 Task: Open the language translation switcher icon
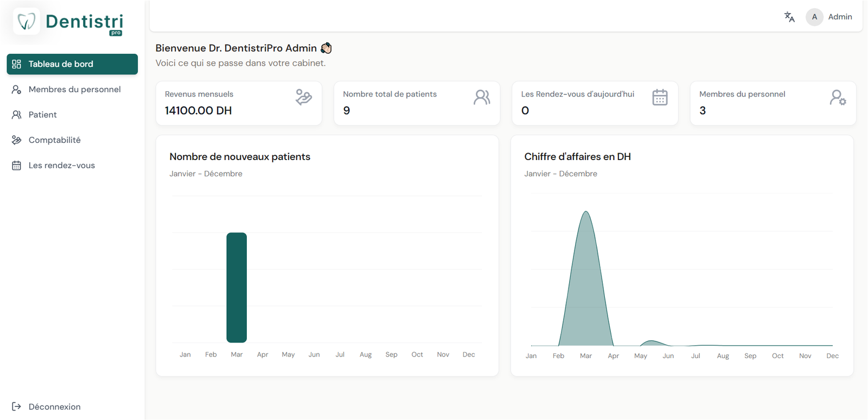click(x=789, y=17)
